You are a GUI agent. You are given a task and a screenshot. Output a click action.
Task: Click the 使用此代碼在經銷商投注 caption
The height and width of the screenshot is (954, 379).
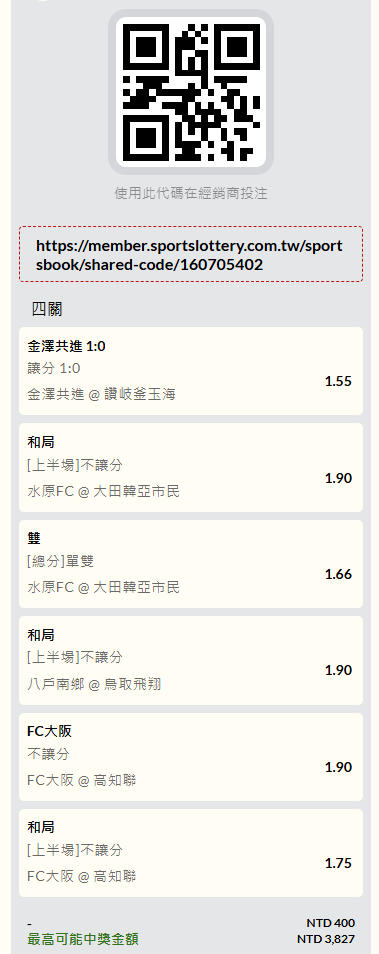point(191,193)
